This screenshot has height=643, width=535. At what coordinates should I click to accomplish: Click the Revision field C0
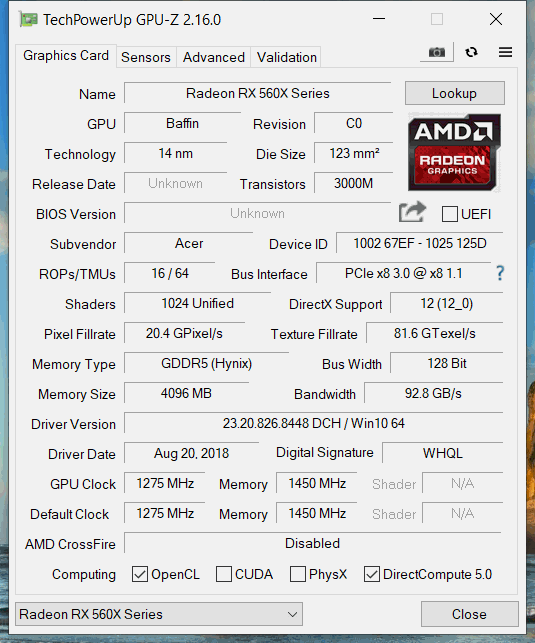[x=354, y=123]
